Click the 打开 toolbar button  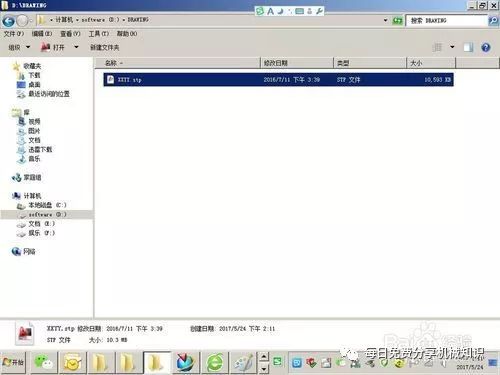pos(53,47)
